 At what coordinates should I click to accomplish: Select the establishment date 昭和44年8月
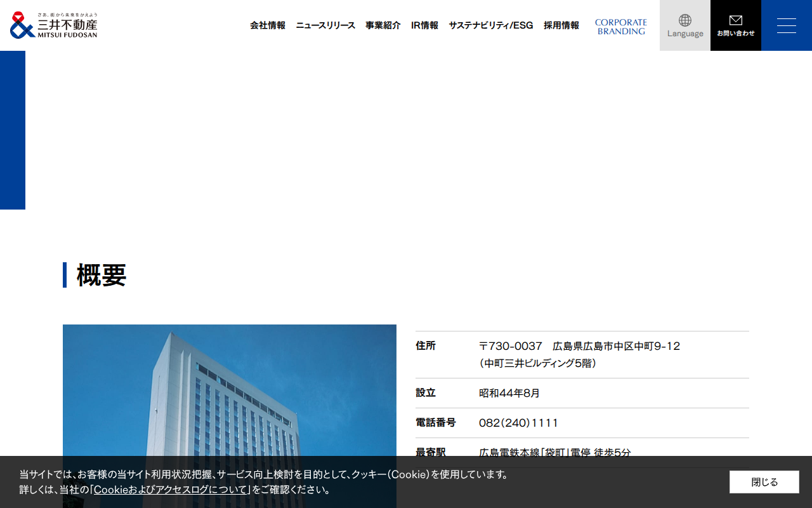509,393
